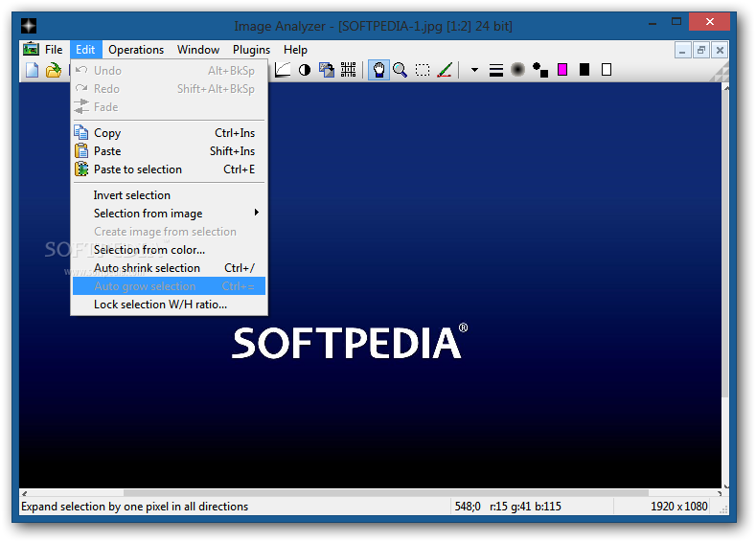
Task: Click the New image toolbar icon
Action: 32,70
